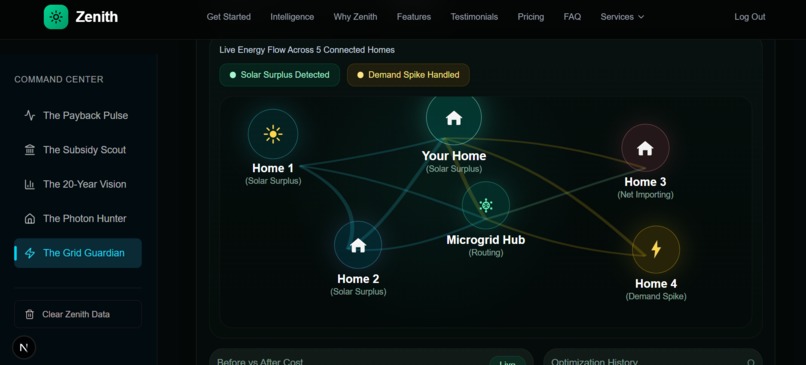Click the Log Out link

(x=749, y=17)
